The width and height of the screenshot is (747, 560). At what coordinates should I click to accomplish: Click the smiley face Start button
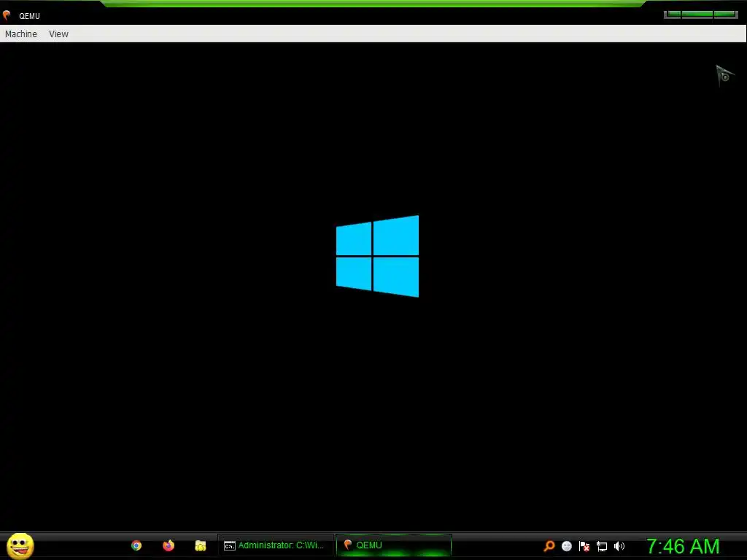[x=20, y=545]
